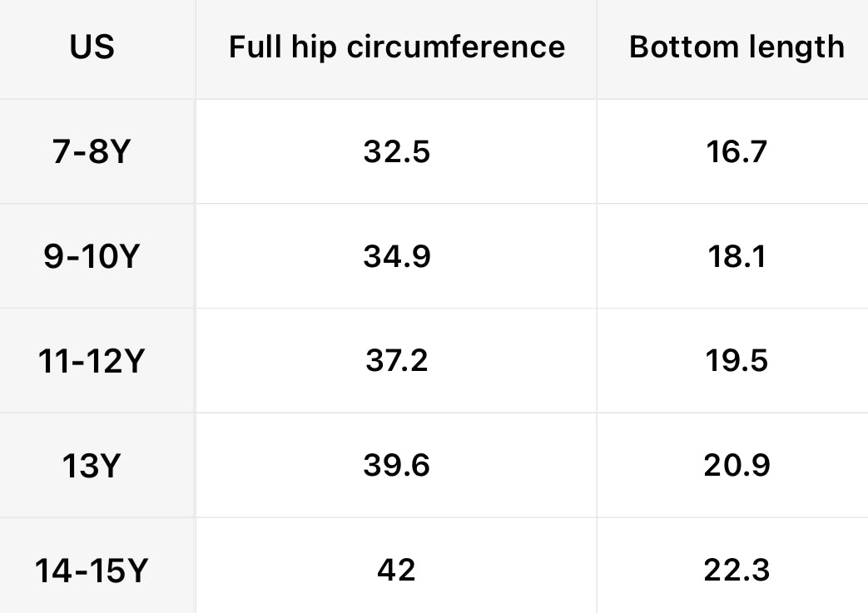Pick the 13Y size row label
868x613 pixels.
[92, 466]
